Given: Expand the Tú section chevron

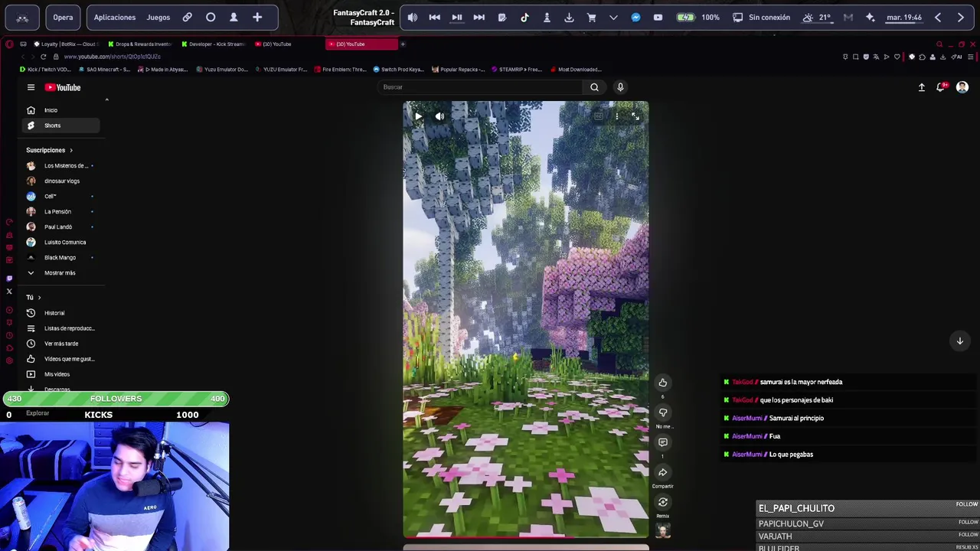Looking at the screenshot, I should [x=39, y=297].
